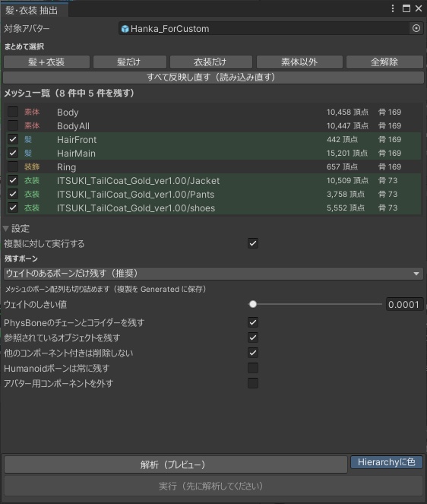Click the 0.0001 threshold value field
This screenshot has height=504, width=427.
pyautogui.click(x=404, y=304)
